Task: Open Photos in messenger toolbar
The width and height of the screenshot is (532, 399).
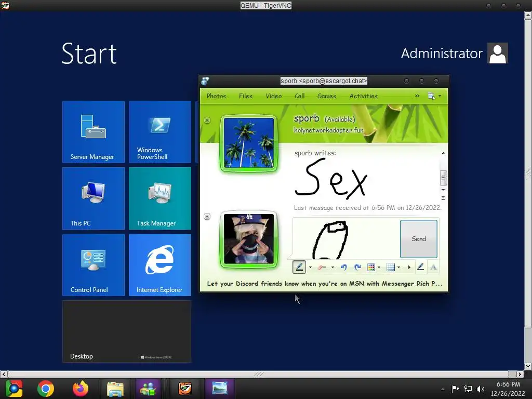Action: (x=216, y=96)
